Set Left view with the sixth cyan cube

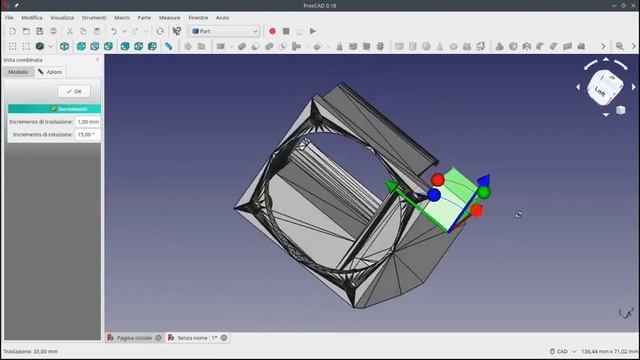(x=152, y=46)
